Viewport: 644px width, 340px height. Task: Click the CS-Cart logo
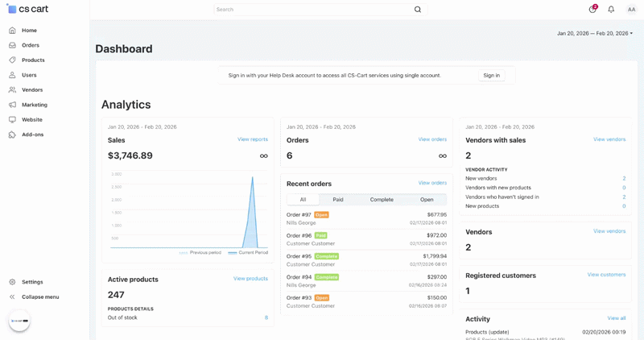(x=27, y=9)
